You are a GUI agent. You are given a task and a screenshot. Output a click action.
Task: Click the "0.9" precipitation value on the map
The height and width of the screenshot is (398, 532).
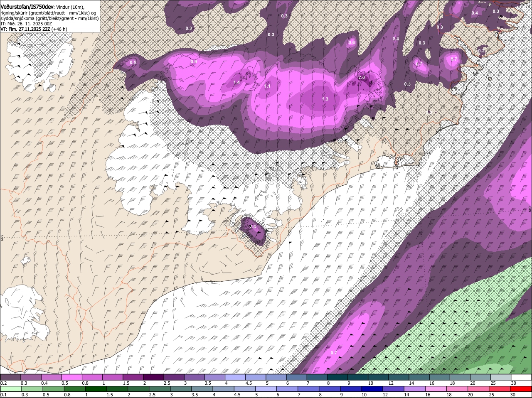click(194, 61)
